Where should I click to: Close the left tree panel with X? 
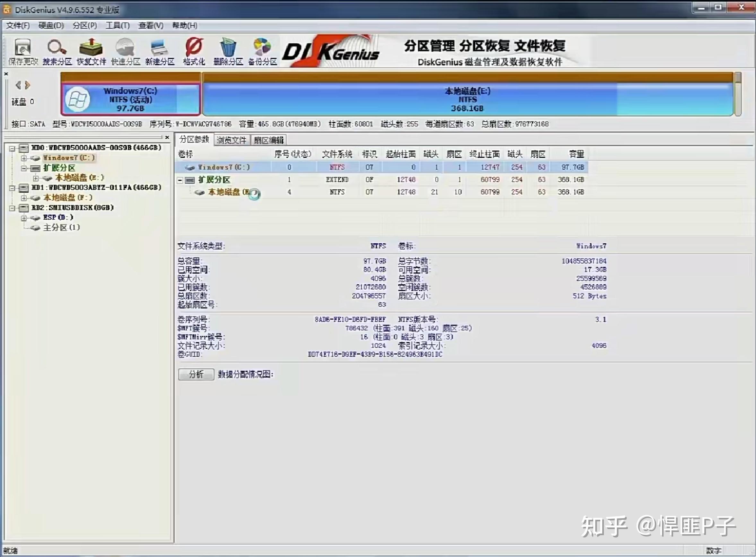click(167, 137)
